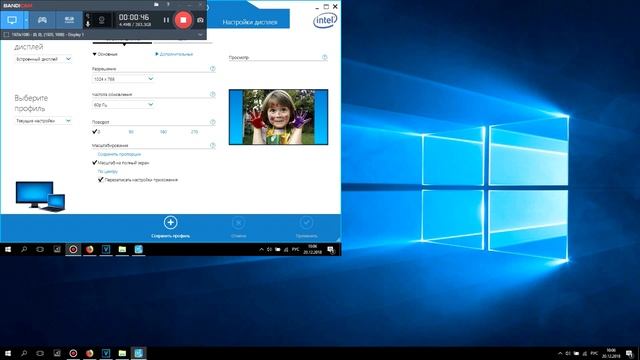Open Bandicam help question-mark icon
640x360 pixels.
point(168,4)
